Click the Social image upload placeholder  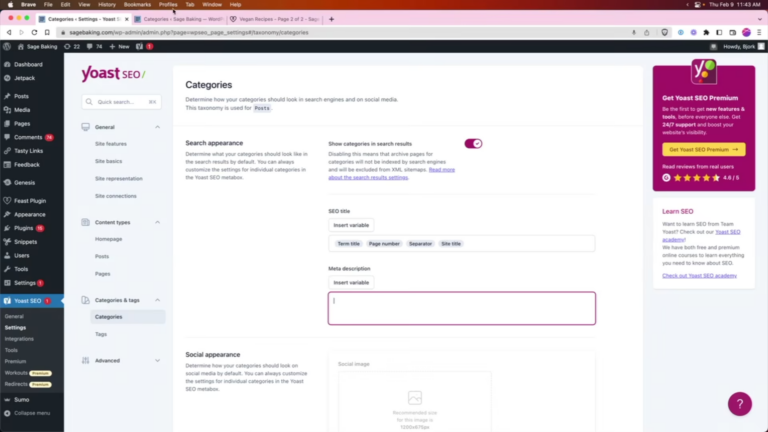coord(414,402)
